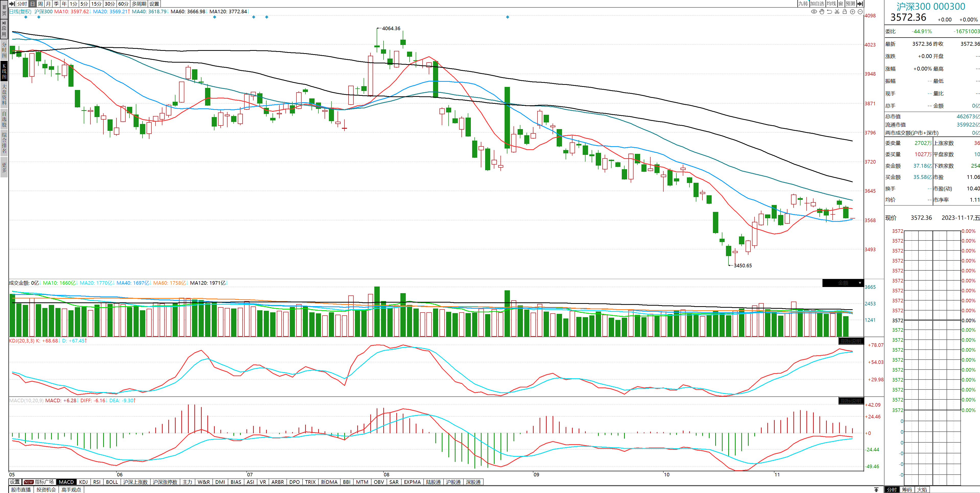980x493 pixels.
Task: Select the hand pan tool icon
Action: tap(822, 12)
